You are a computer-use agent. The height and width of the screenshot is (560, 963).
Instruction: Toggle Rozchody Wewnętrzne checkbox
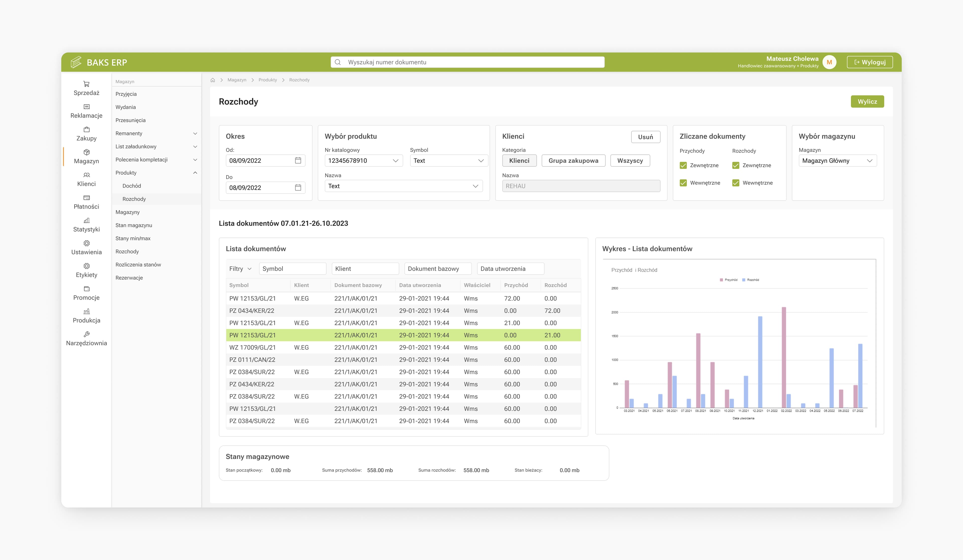click(736, 183)
